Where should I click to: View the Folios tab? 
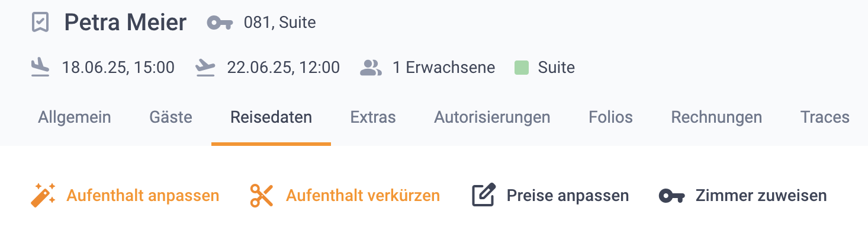coord(610,117)
